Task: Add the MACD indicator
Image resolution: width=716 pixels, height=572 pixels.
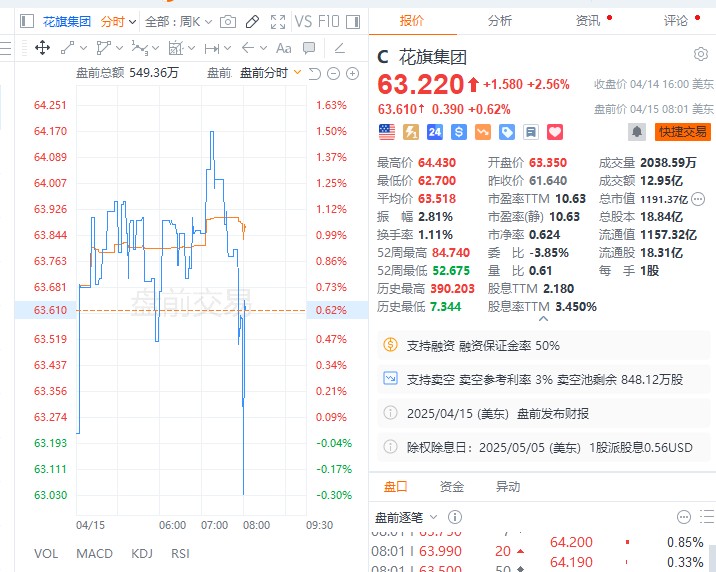Action: pos(95,554)
